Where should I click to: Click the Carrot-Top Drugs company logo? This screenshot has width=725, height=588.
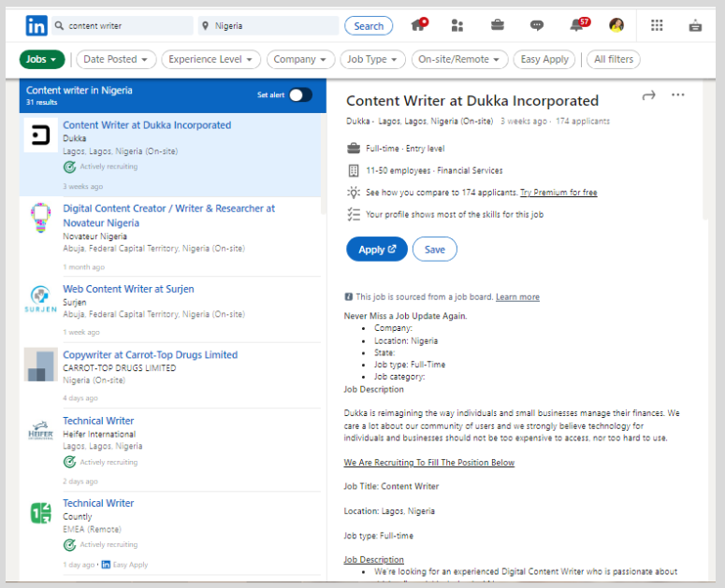40,365
